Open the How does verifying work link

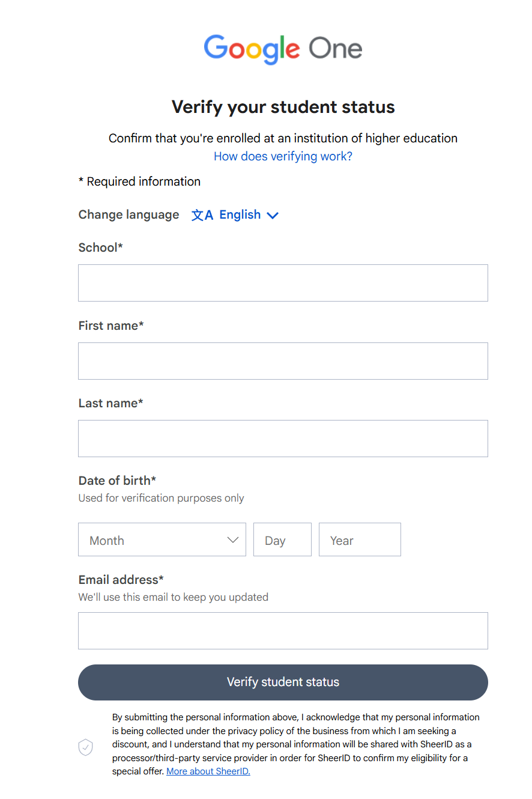coord(283,156)
